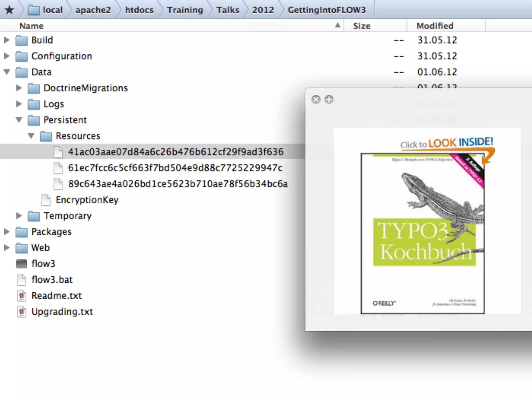Click the plus button in preview window

329,99
